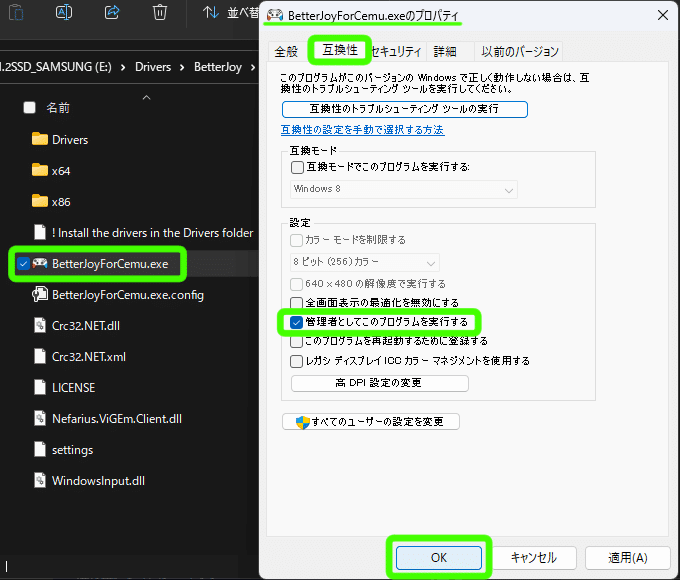Screen dimensions: 680x580
Task: Click the 名前 column header
Action: tap(58, 108)
